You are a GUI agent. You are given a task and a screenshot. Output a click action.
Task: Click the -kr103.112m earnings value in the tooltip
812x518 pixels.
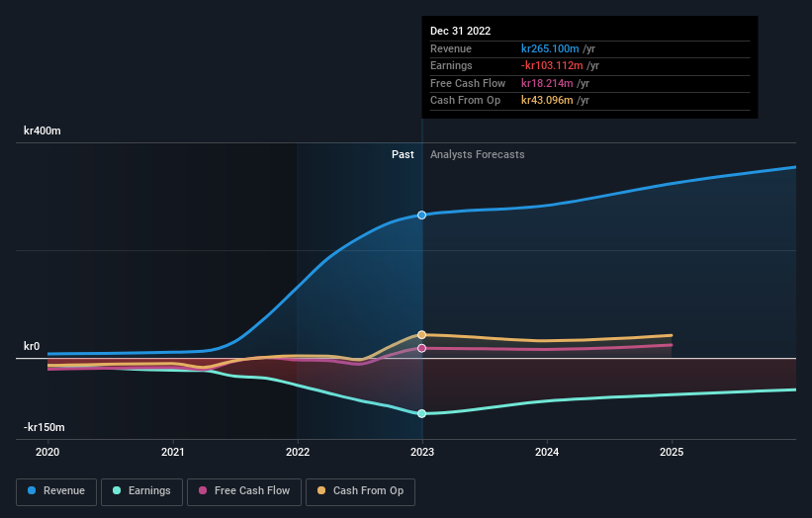(x=552, y=65)
